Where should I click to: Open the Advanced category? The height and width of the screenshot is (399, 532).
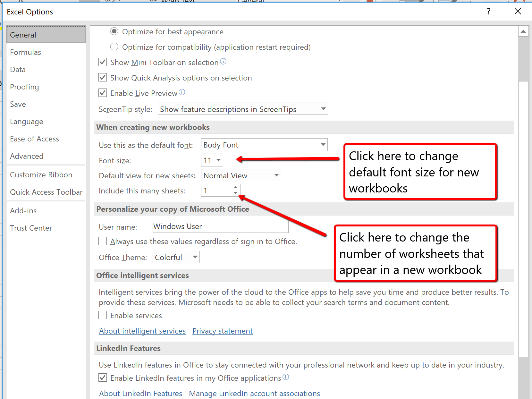coord(46,156)
